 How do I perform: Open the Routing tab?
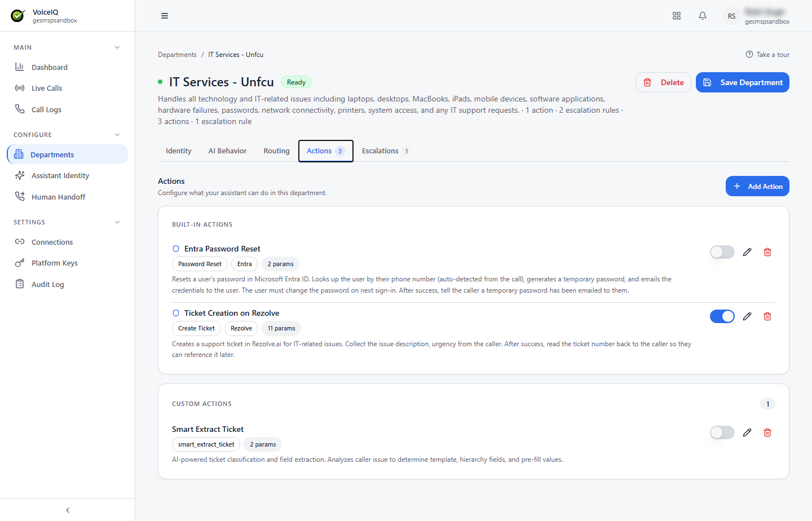click(x=276, y=151)
